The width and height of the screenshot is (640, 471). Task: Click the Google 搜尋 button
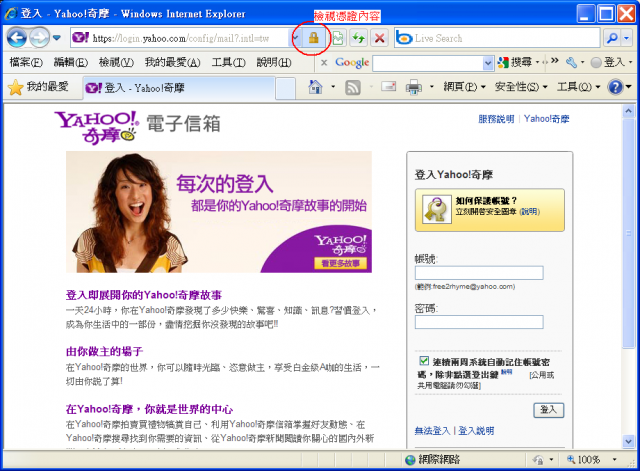[515, 62]
